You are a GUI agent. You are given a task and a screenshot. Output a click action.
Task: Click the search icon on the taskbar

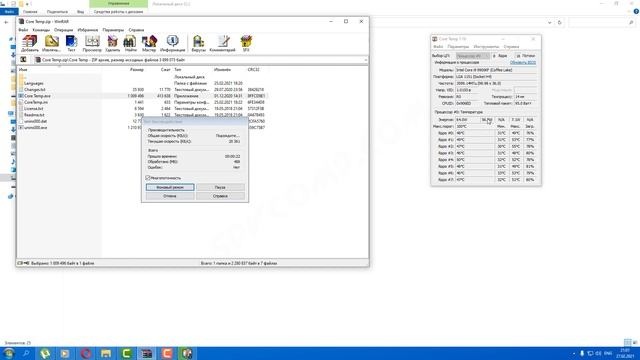pyautogui.click(x=26, y=353)
